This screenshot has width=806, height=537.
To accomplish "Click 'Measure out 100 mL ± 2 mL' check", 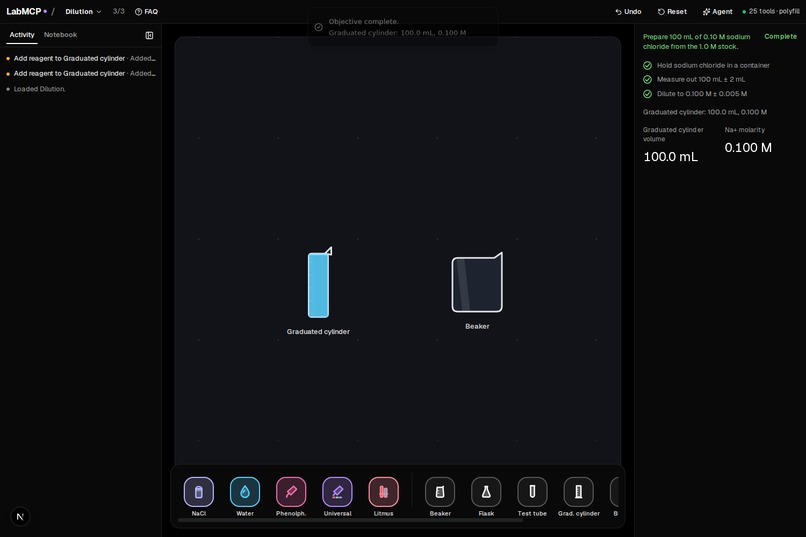I will tap(694, 79).
